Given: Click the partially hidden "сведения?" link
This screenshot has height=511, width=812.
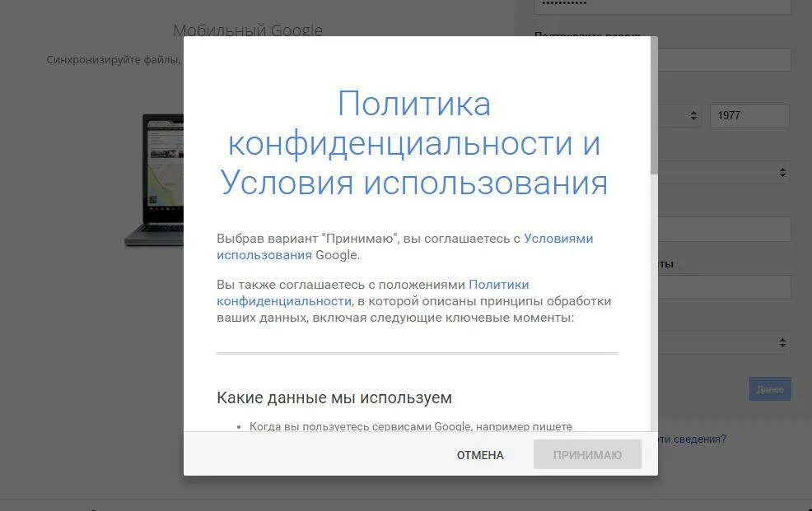Looking at the screenshot, I should (x=693, y=439).
